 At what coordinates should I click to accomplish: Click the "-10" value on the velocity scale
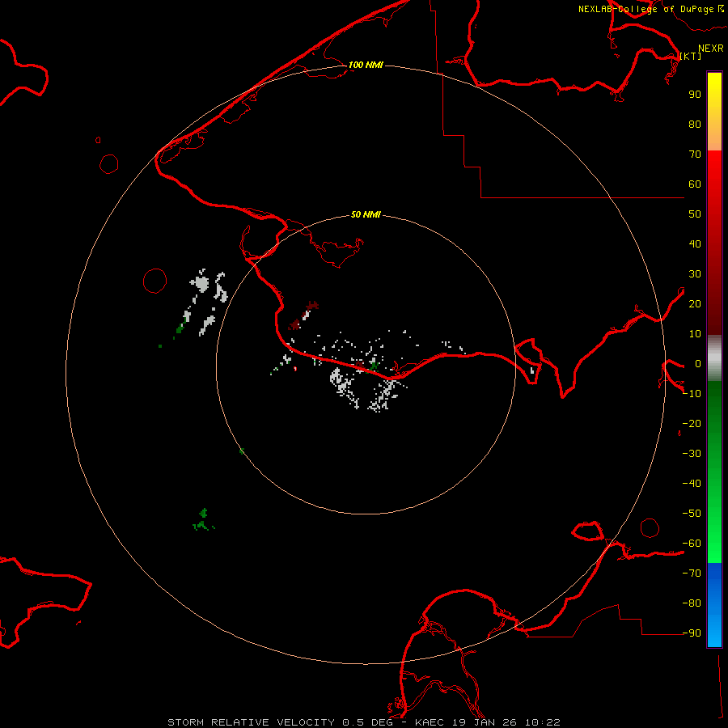tap(692, 394)
